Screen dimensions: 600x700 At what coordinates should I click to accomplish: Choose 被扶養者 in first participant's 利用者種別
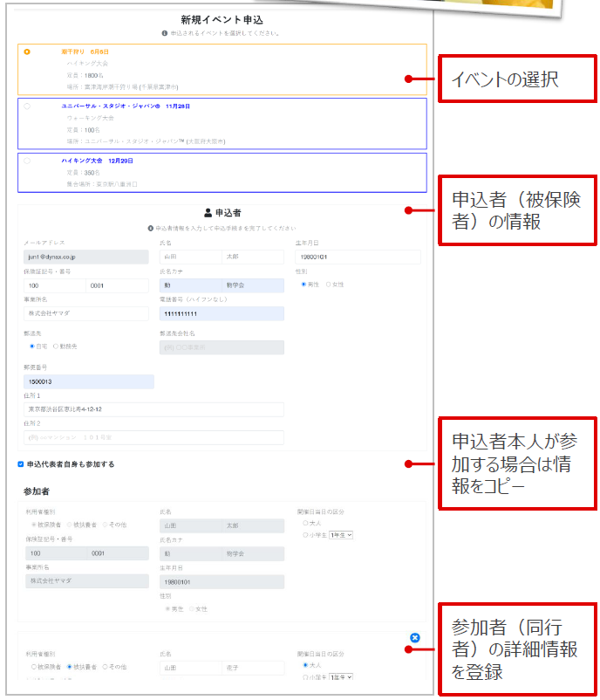tap(70, 525)
